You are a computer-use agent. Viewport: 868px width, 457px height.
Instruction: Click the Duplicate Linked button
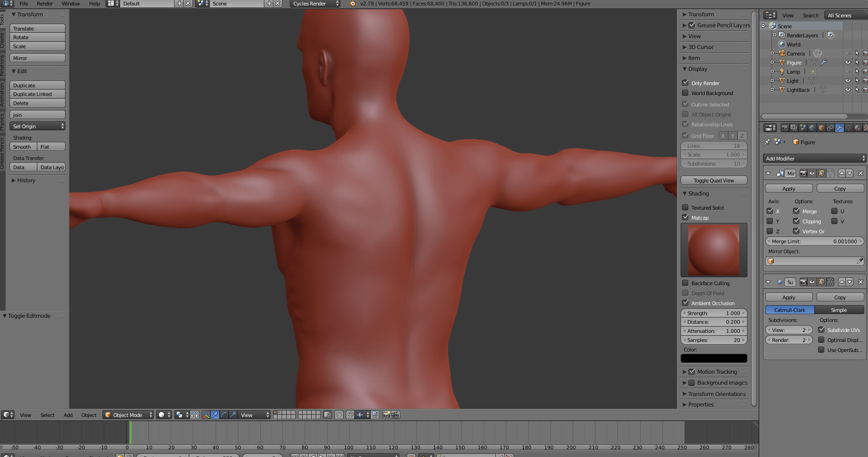pyautogui.click(x=37, y=94)
